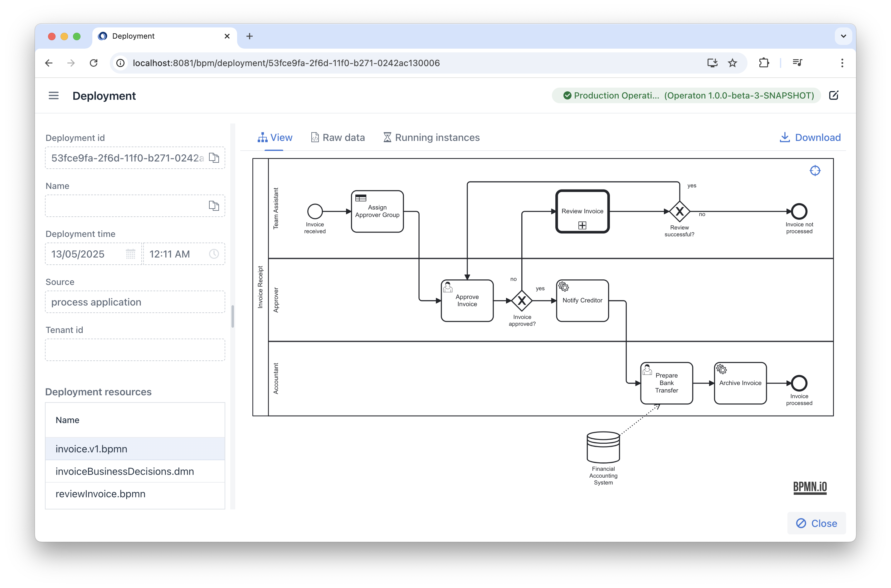Select reviewInvoice.bpmn resource
The width and height of the screenshot is (891, 588).
tap(135, 494)
